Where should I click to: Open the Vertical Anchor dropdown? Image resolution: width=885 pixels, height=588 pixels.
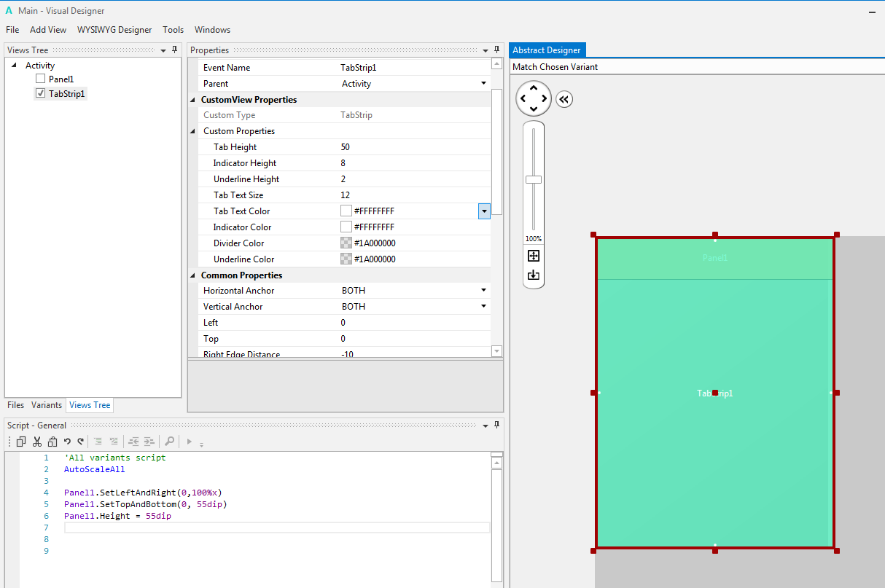click(483, 306)
